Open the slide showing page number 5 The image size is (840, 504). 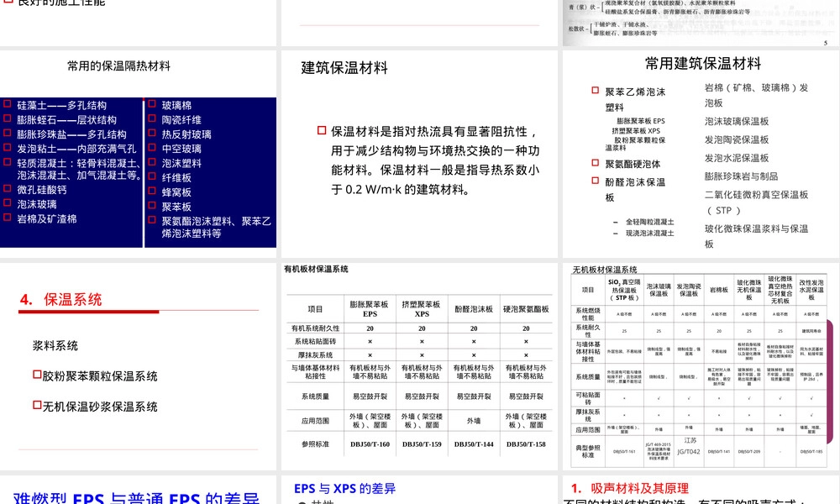(701, 23)
